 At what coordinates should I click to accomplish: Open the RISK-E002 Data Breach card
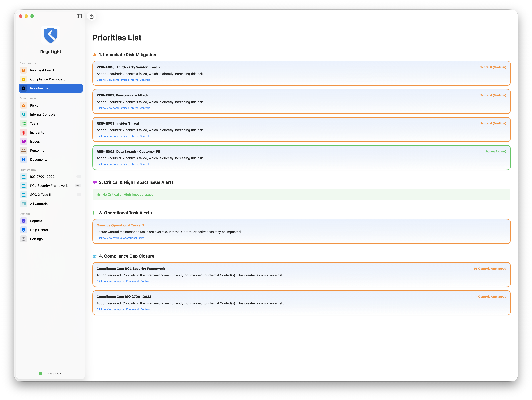pyautogui.click(x=301, y=158)
